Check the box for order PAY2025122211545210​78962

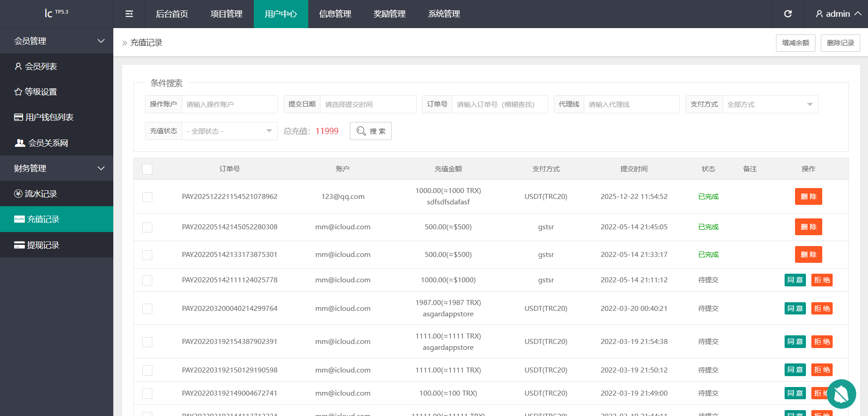click(x=147, y=197)
